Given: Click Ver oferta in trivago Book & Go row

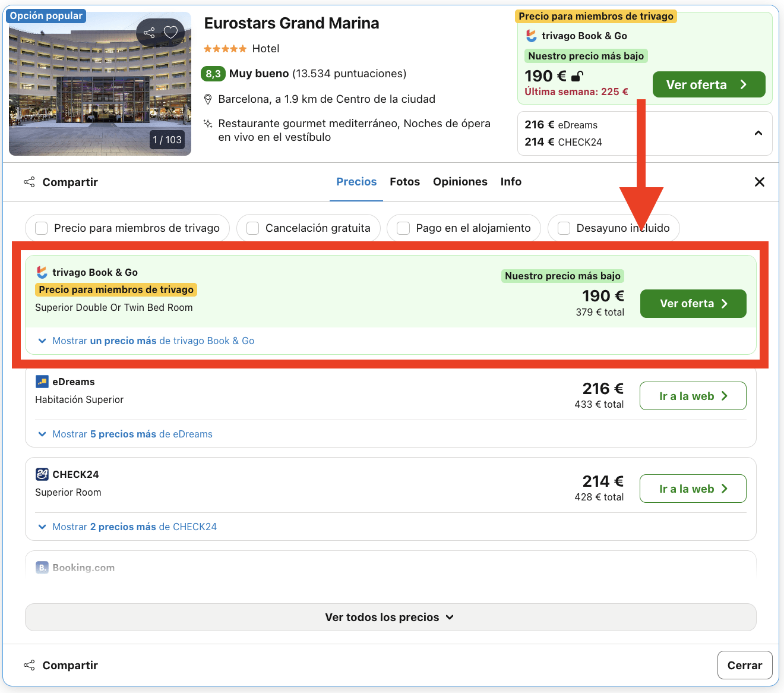Looking at the screenshot, I should [x=693, y=304].
